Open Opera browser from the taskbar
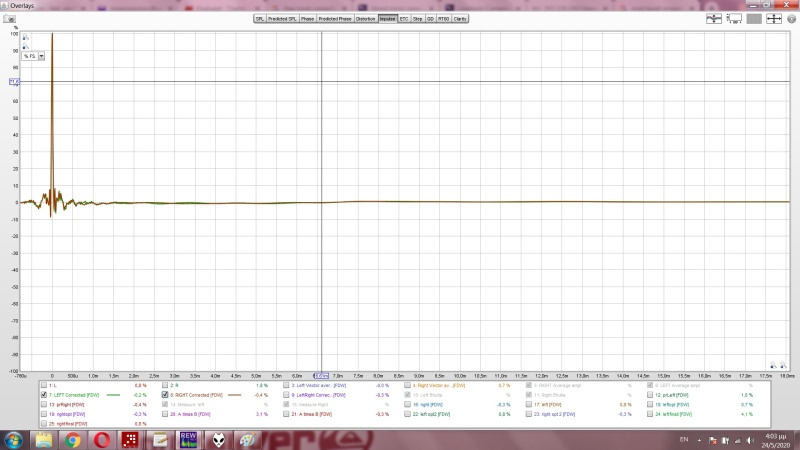Screen dimensions: 800x450 pyautogui.click(x=101, y=439)
